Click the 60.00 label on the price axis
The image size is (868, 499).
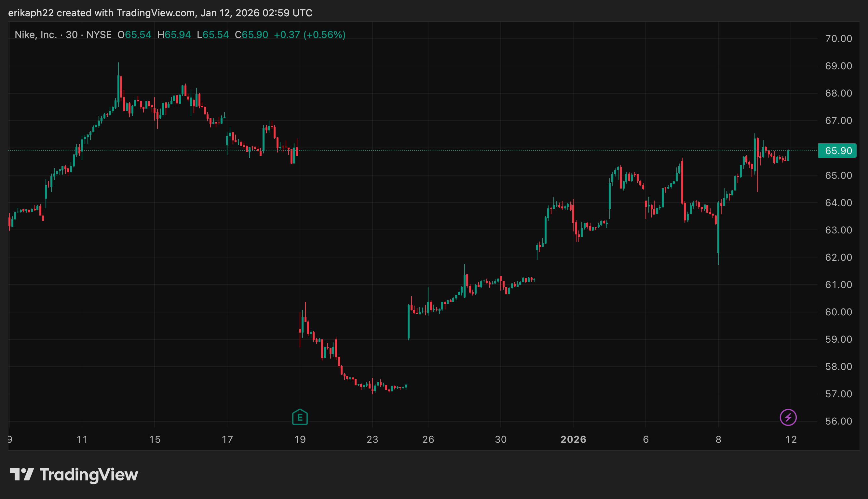[838, 312]
